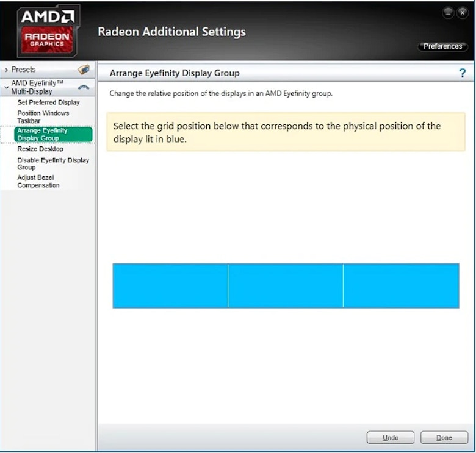
Task: Open the help question mark icon
Action: pyautogui.click(x=462, y=73)
